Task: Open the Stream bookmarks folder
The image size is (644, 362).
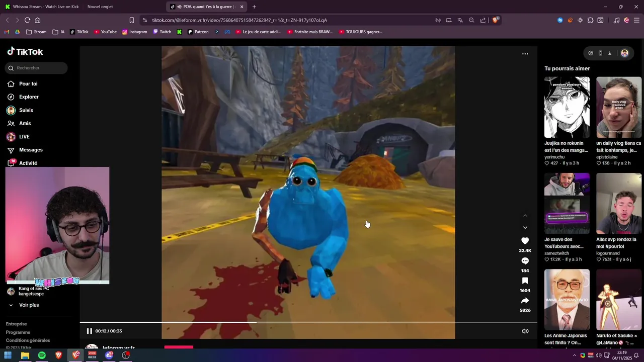Action: point(36,32)
